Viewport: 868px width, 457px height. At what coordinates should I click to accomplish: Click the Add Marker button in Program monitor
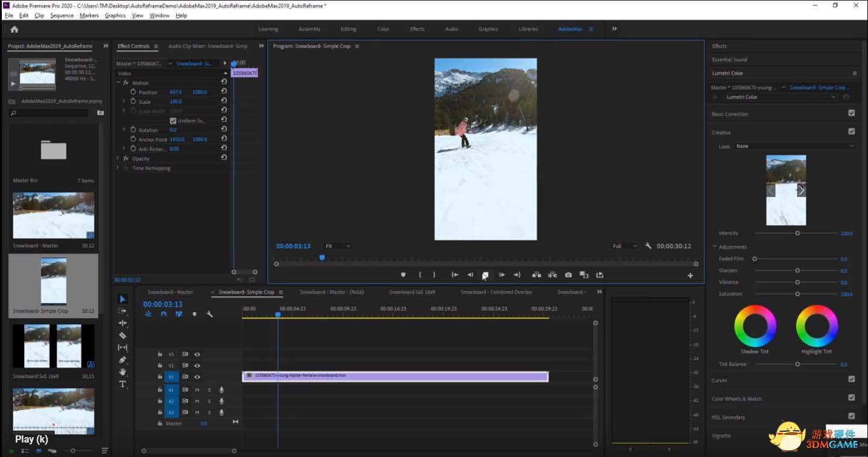tap(403, 275)
